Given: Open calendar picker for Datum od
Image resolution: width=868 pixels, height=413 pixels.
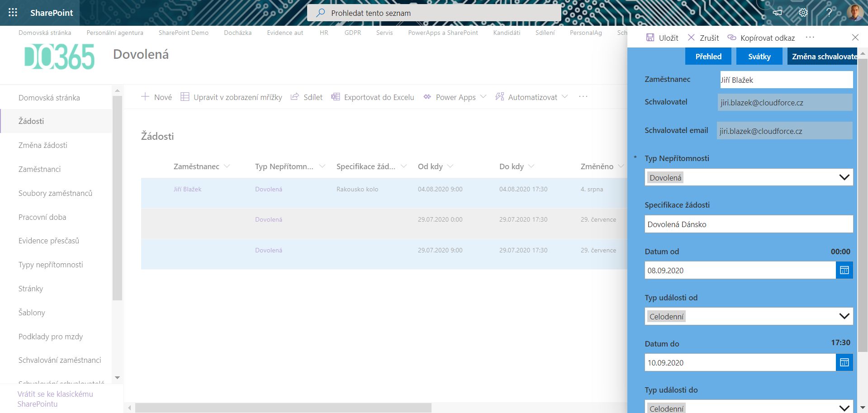Looking at the screenshot, I should (x=844, y=271).
